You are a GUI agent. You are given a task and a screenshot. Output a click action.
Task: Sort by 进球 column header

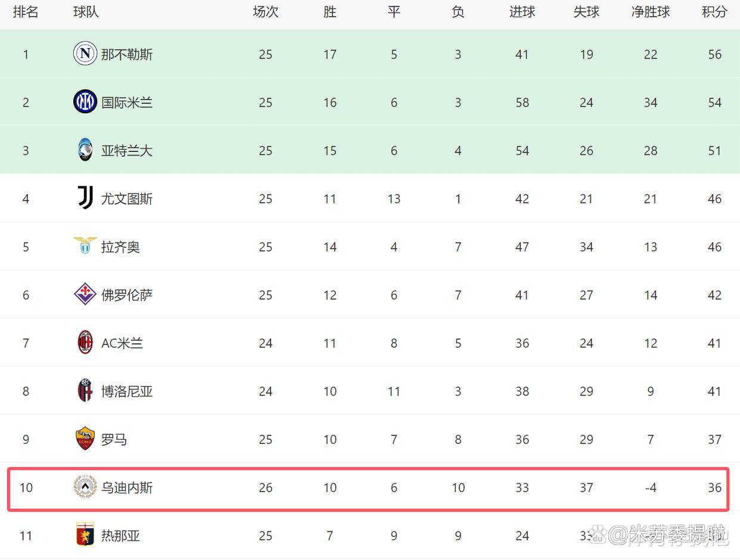(522, 12)
